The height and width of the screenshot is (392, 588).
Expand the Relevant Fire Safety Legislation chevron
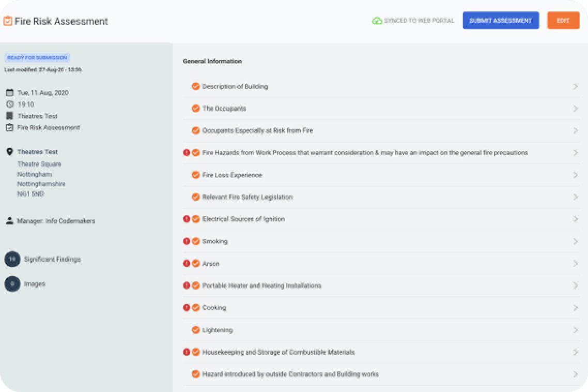575,197
